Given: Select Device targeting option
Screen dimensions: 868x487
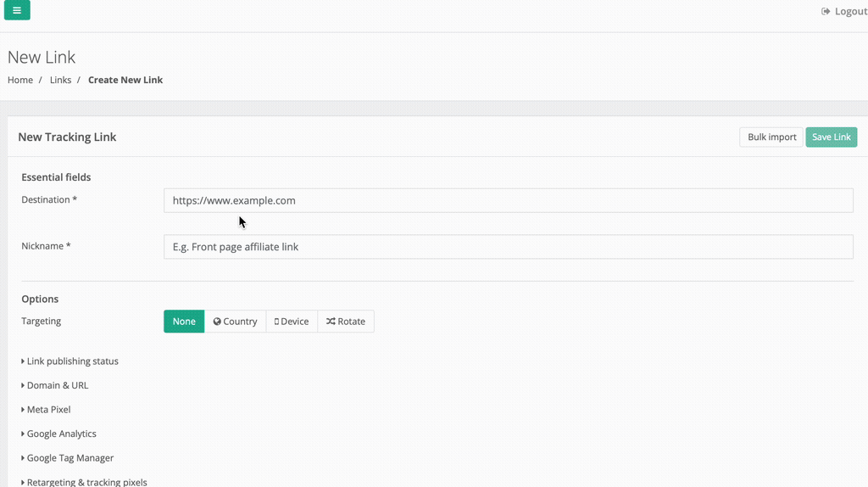Looking at the screenshot, I should 292,322.
